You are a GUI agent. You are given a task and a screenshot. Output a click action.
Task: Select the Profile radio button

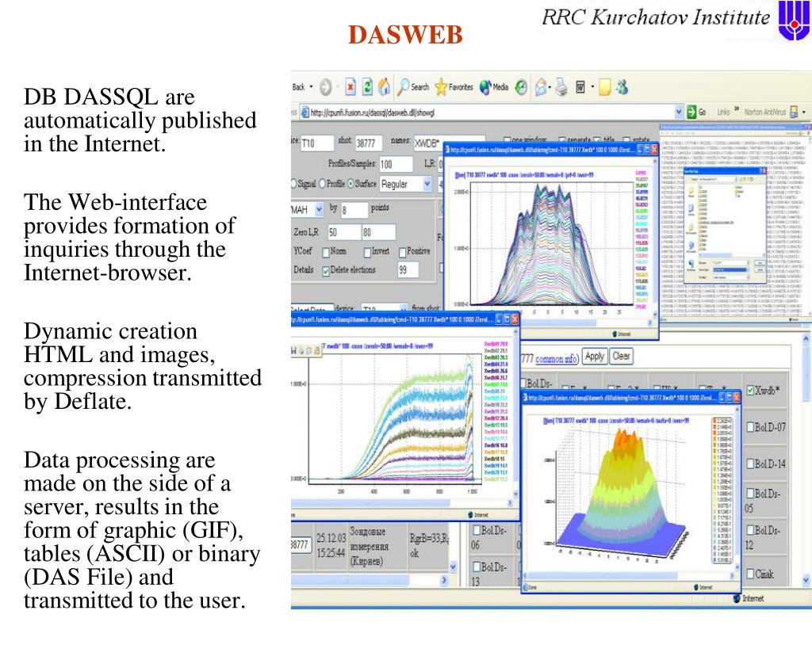point(323,184)
